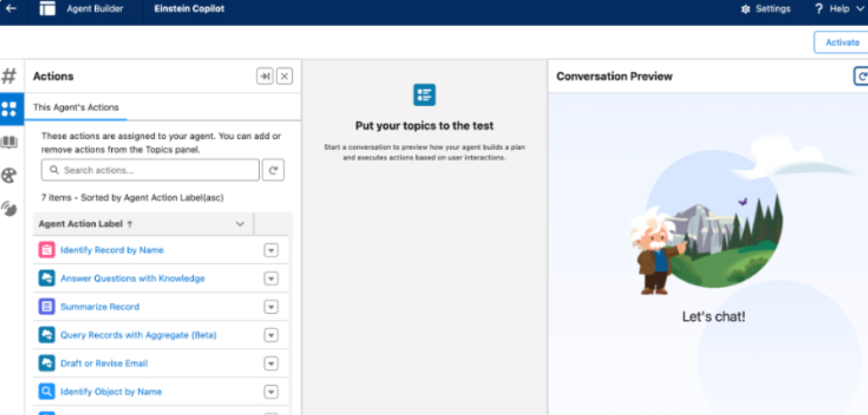Click the Agent Builder label
The height and width of the screenshot is (415, 868).
[x=95, y=9]
